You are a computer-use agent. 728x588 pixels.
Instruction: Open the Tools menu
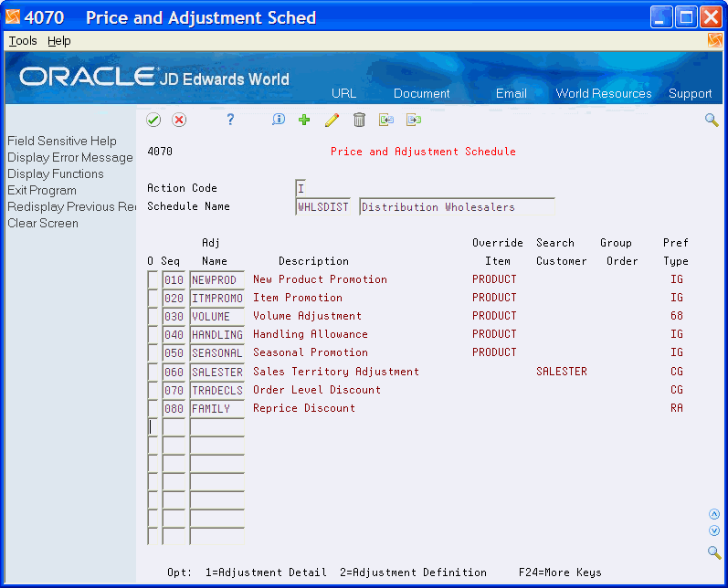pos(23,41)
